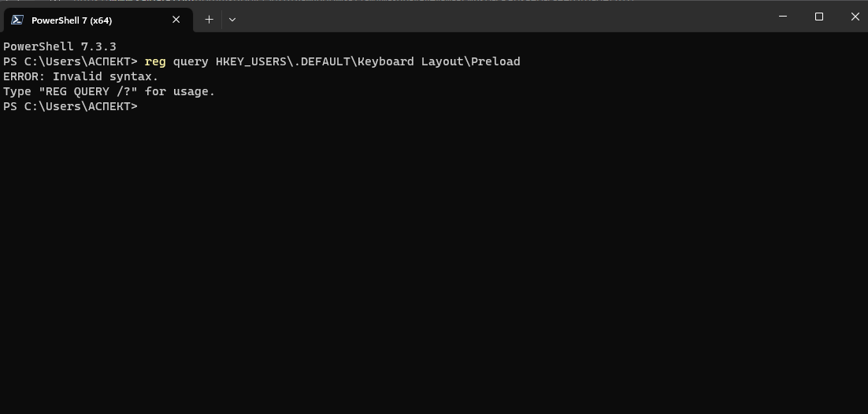Expand the new tab profile dropdown chevron
Image resolution: width=868 pixels, height=414 pixels.
pyautogui.click(x=232, y=20)
